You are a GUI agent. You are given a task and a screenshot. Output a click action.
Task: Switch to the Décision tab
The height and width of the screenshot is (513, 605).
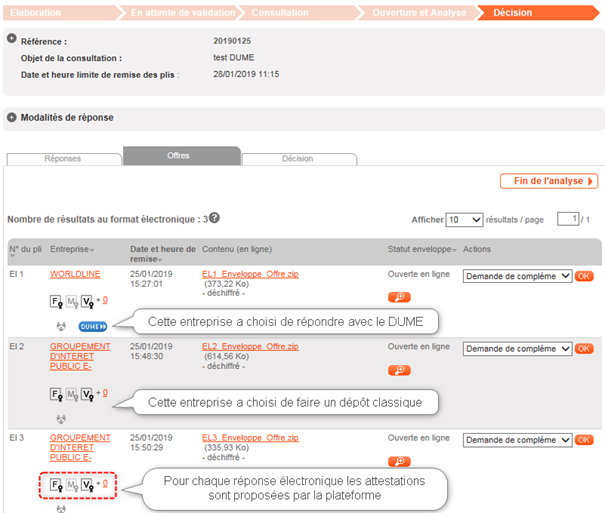coord(297,158)
